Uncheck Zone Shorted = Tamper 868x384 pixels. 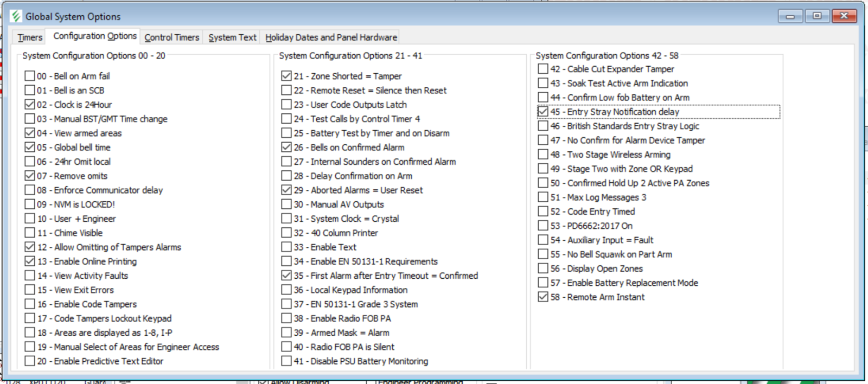(286, 76)
